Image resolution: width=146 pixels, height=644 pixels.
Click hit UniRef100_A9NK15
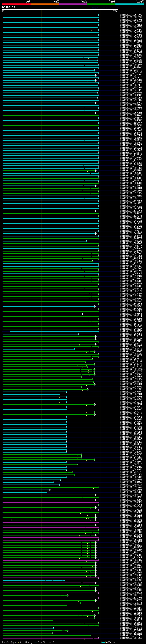(x=131, y=414)
